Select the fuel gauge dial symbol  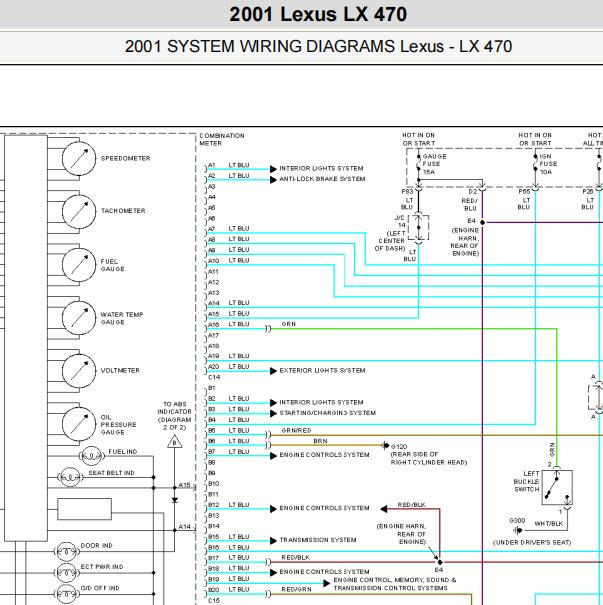coord(79,265)
